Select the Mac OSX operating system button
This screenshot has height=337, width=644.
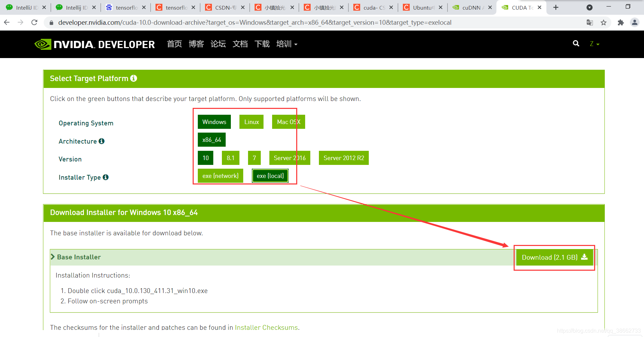point(289,122)
